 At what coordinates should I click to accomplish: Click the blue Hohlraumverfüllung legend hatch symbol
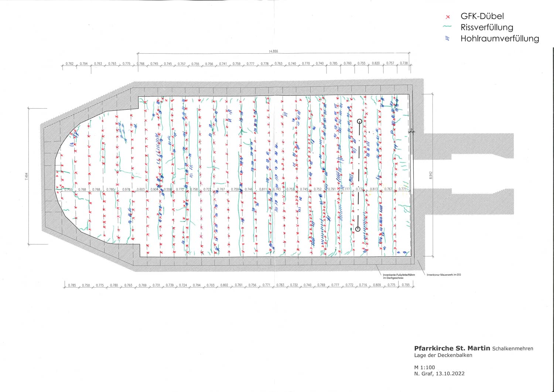(448, 38)
